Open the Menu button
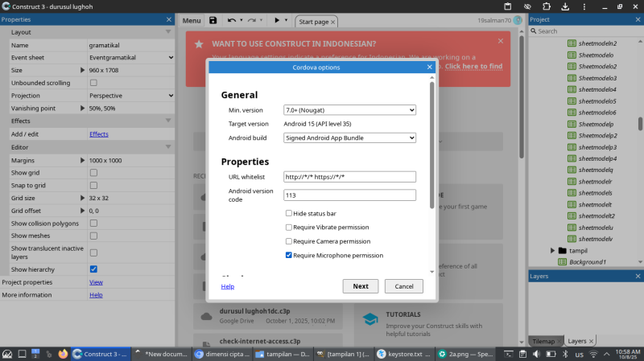 tap(192, 20)
